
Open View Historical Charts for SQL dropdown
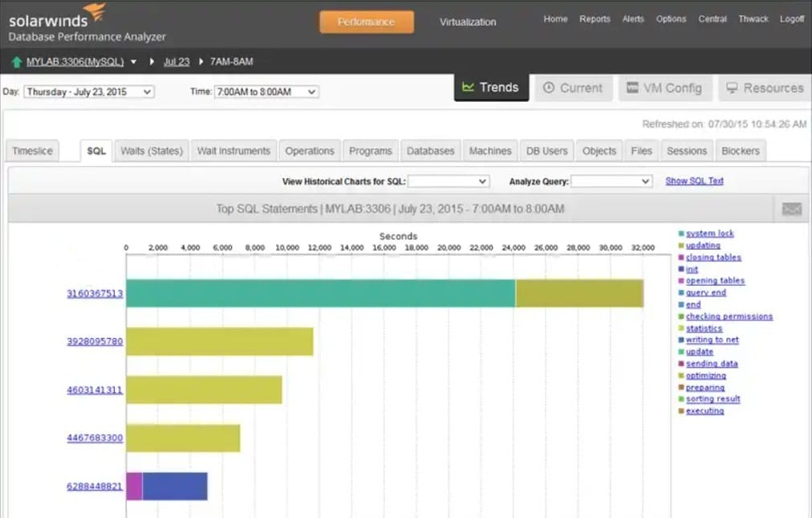point(449,182)
